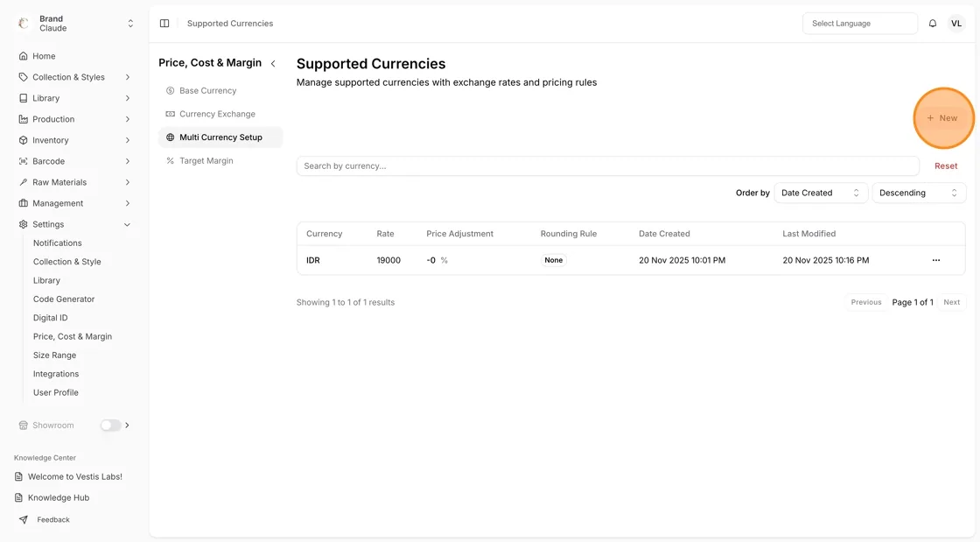Click the Home icon in sidebar
This screenshot has height=542, width=980.
click(x=23, y=56)
